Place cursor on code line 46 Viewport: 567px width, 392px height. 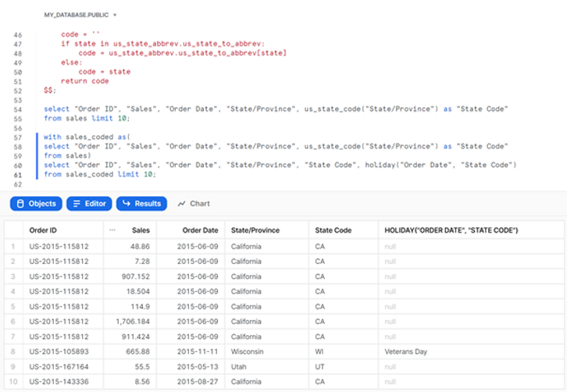point(80,34)
